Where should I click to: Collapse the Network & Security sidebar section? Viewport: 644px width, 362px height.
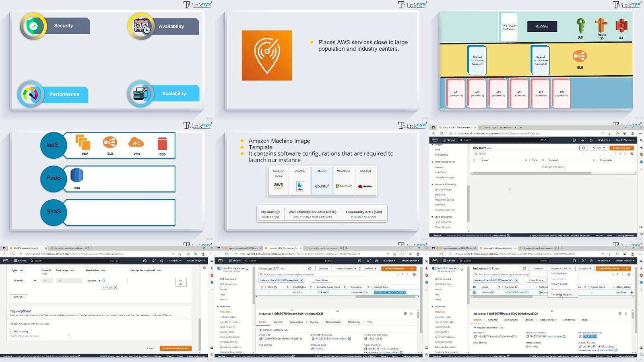coord(432,184)
